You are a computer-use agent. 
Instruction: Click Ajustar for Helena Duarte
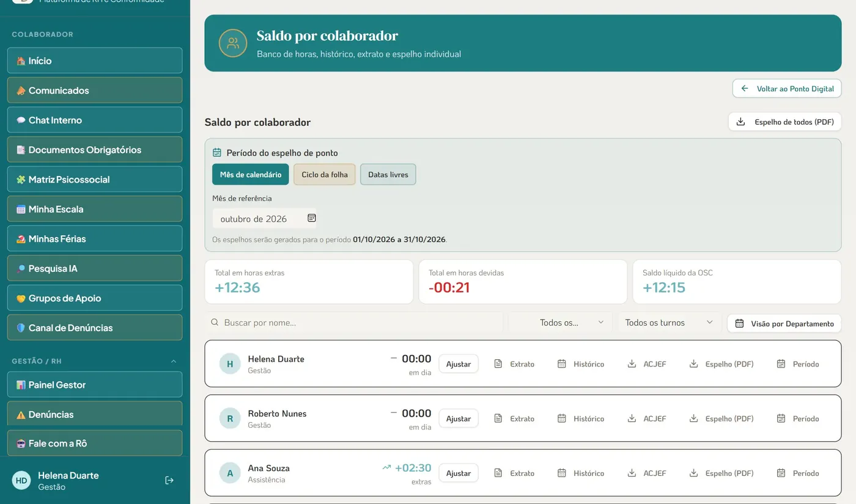pos(459,364)
